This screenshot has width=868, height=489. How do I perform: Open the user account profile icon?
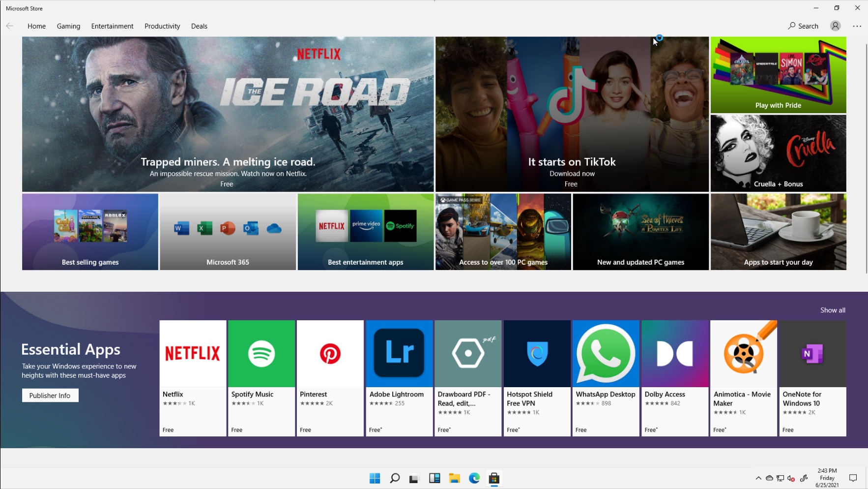coord(835,26)
